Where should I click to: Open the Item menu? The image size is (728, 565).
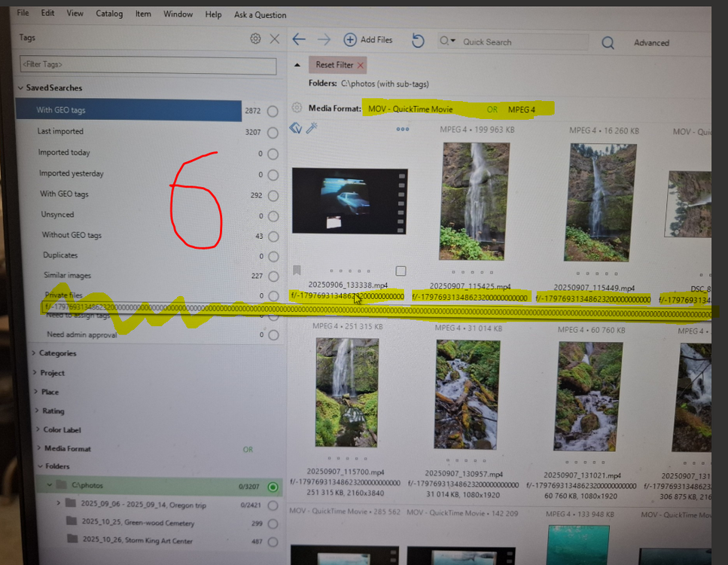[x=143, y=14]
